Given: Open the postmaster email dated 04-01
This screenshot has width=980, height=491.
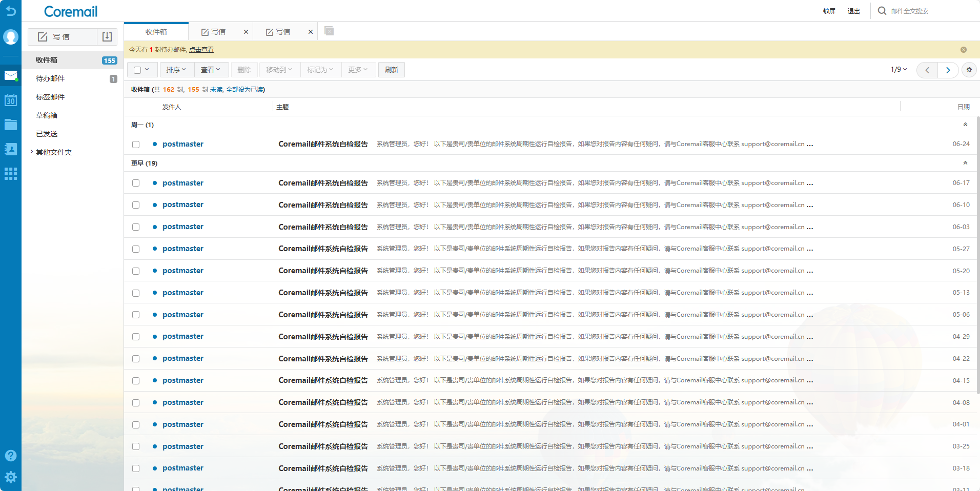Looking at the screenshot, I should tap(551, 424).
